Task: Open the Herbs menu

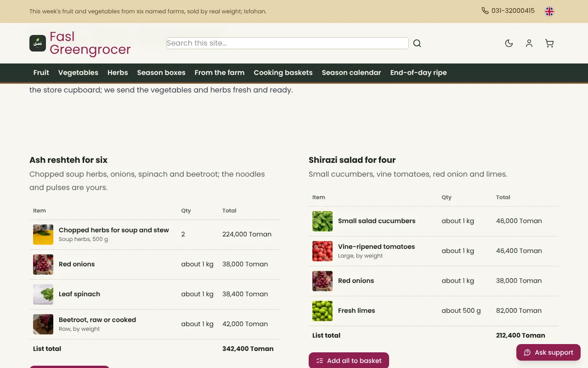Action: 118,73
